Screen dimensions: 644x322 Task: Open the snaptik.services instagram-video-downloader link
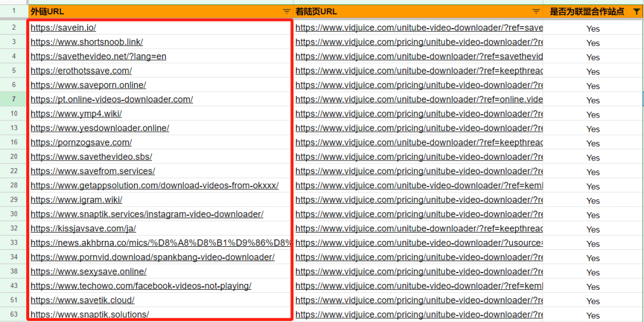tap(147, 214)
